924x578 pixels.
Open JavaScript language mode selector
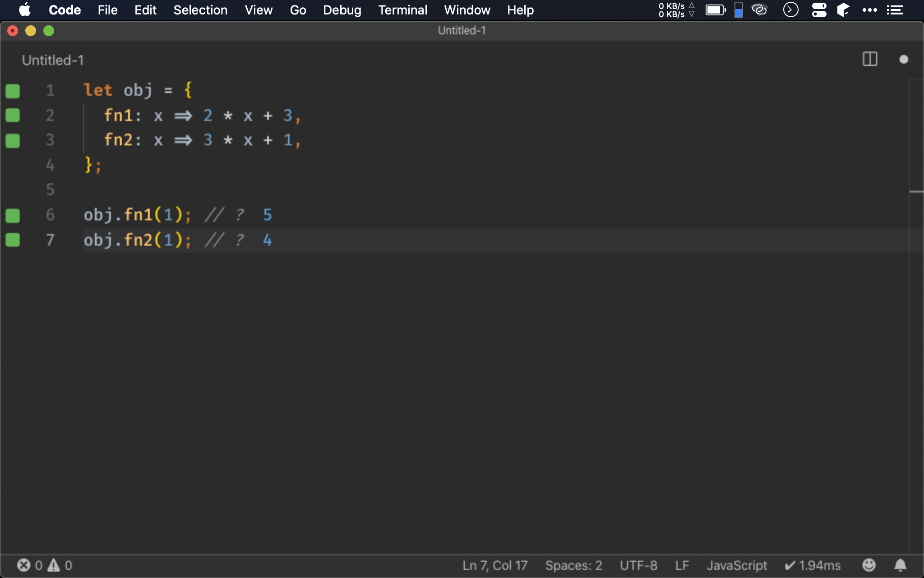[x=736, y=565]
